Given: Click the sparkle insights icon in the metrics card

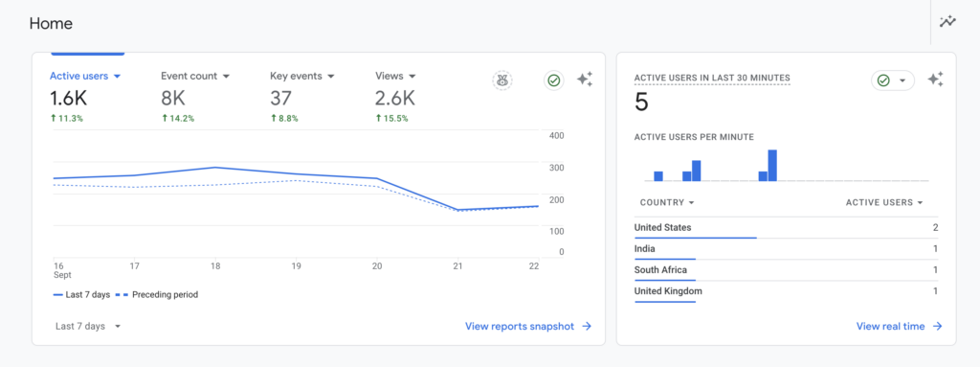Looking at the screenshot, I should pos(585,80).
